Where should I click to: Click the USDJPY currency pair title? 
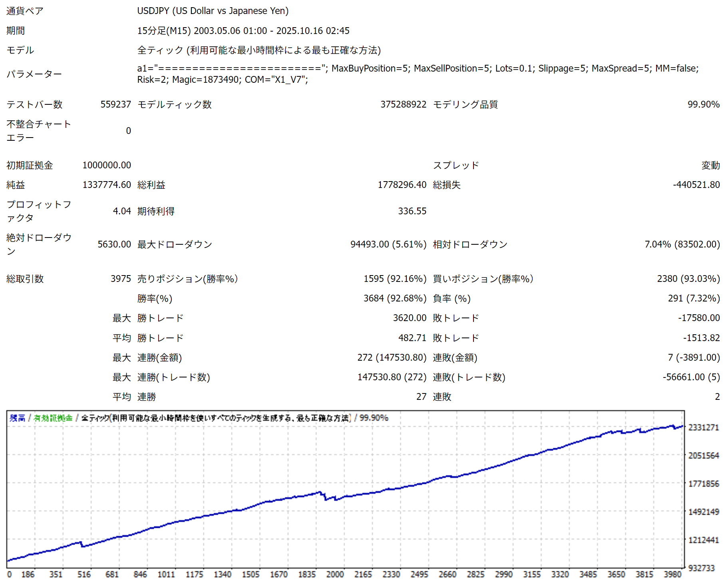click(x=213, y=11)
